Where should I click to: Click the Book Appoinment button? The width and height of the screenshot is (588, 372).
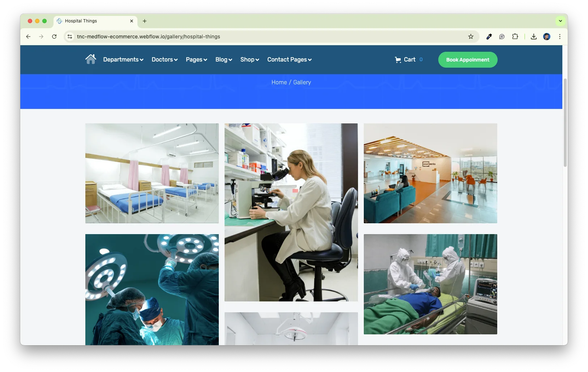(468, 60)
